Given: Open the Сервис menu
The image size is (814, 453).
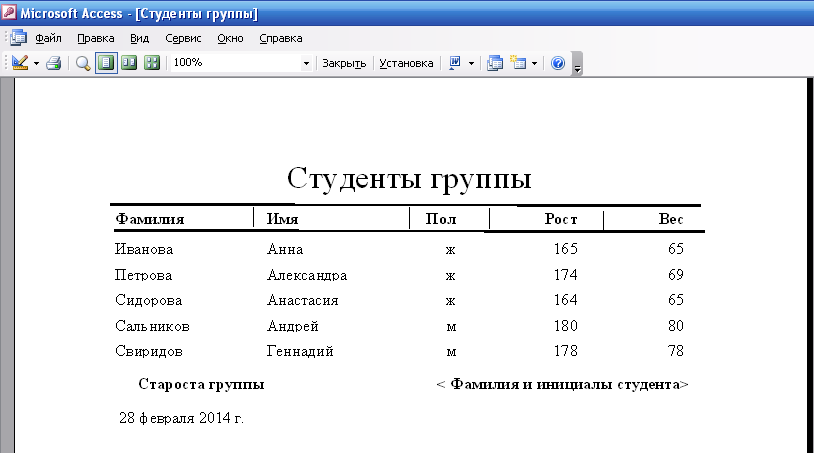Looking at the screenshot, I should tap(183, 38).
